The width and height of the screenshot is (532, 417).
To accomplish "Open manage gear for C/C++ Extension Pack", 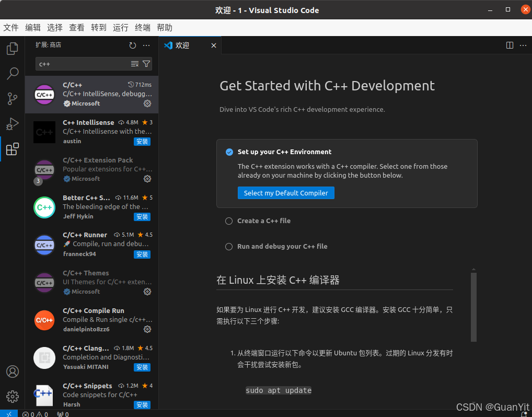I will pos(147,179).
